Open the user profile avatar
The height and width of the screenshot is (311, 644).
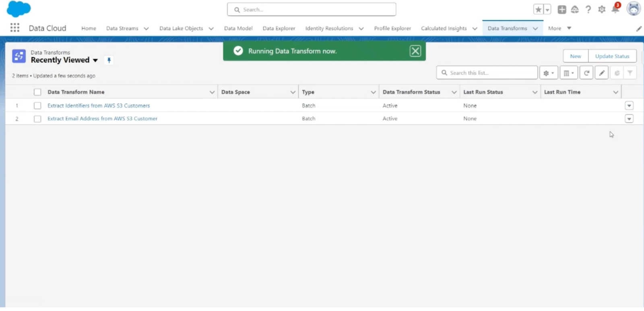pyautogui.click(x=634, y=9)
